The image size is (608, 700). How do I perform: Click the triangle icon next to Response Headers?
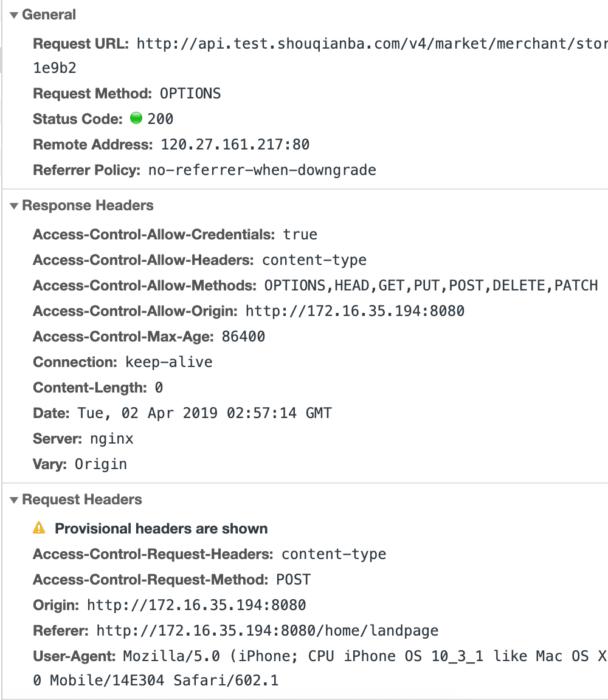[13, 205]
